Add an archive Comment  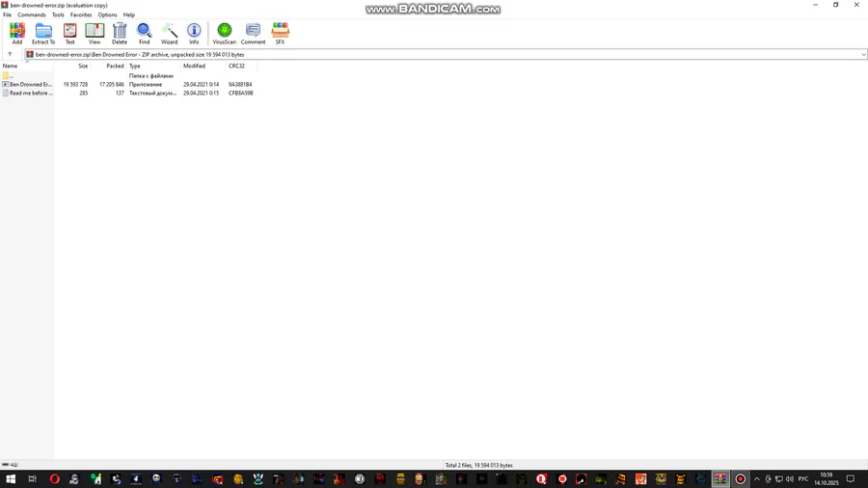click(x=253, y=33)
